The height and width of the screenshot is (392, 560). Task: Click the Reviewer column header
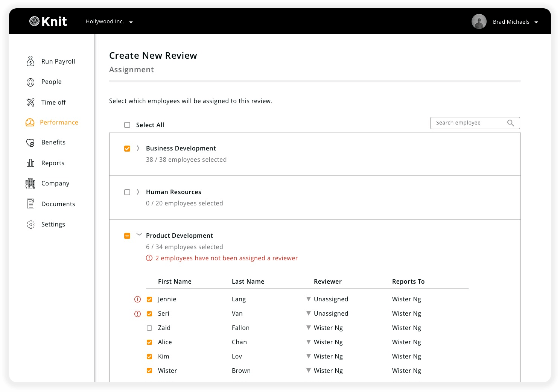click(x=328, y=281)
